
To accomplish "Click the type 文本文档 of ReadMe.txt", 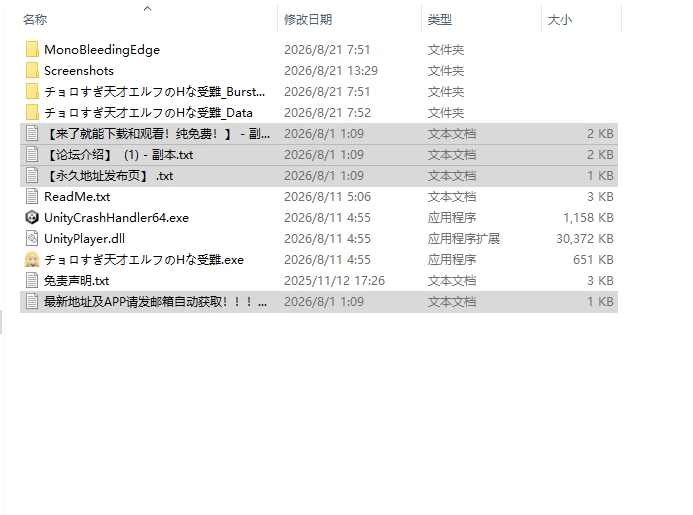I will click(452, 197).
